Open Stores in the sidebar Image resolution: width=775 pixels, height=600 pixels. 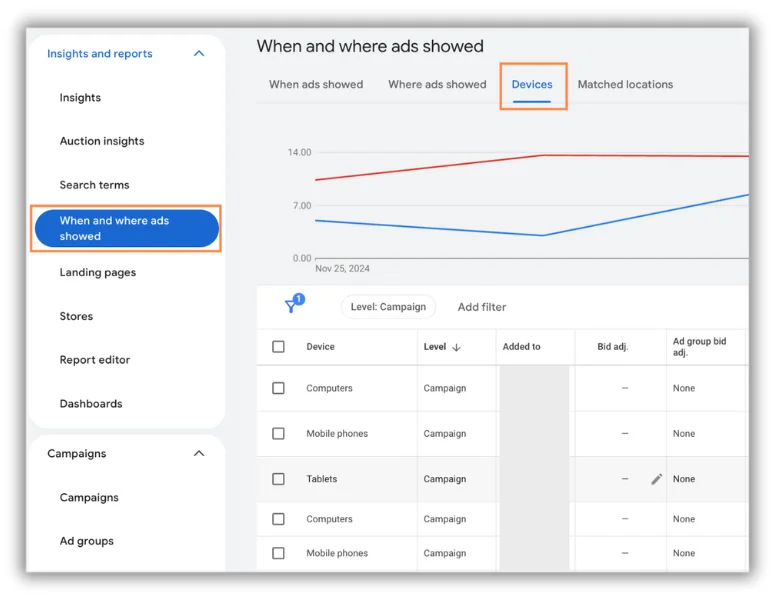pyautogui.click(x=76, y=316)
